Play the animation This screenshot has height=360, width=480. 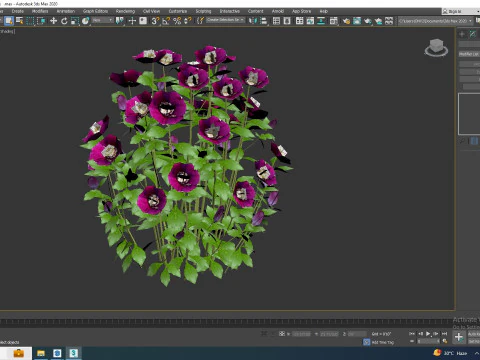tap(428, 333)
